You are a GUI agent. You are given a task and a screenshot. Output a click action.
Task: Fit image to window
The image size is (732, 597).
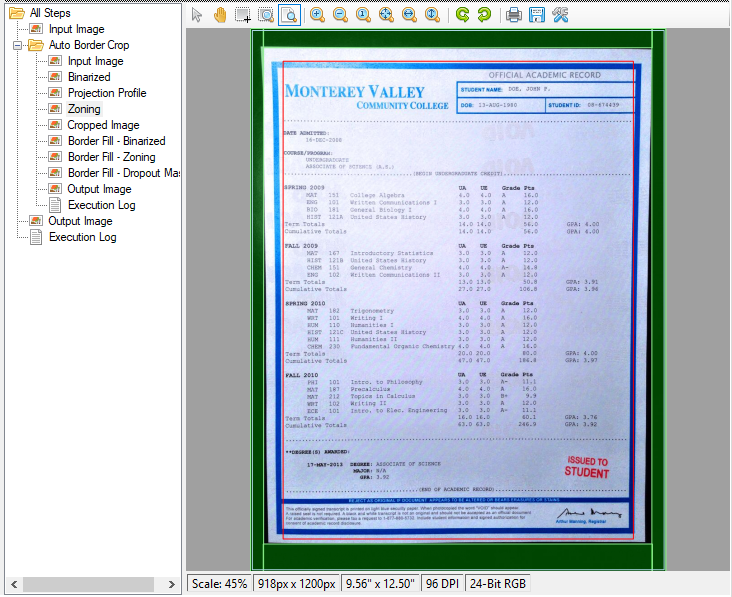tap(386, 15)
